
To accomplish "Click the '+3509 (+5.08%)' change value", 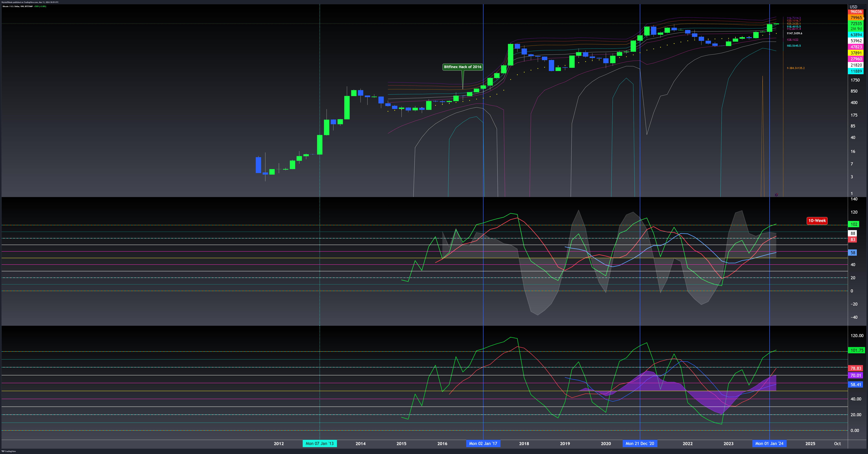I will (x=40, y=6).
